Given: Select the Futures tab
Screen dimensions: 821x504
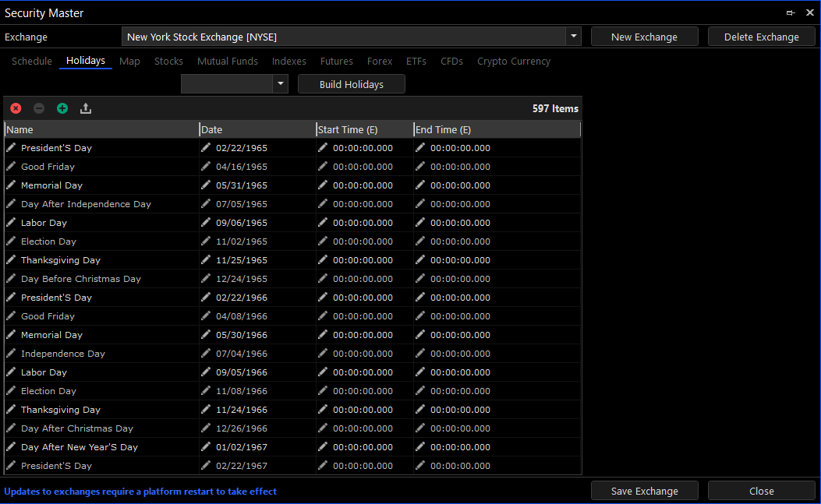Looking at the screenshot, I should (x=336, y=62).
